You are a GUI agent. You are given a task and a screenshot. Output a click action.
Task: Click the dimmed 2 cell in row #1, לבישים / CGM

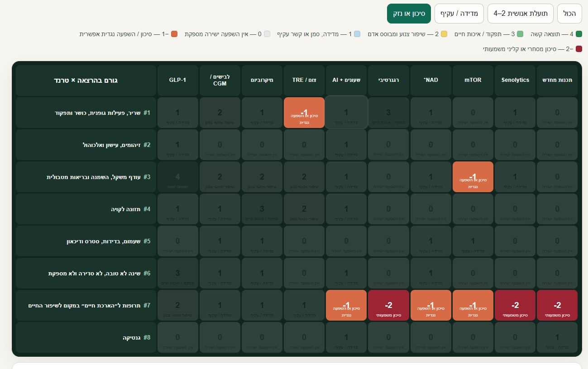pos(220,113)
